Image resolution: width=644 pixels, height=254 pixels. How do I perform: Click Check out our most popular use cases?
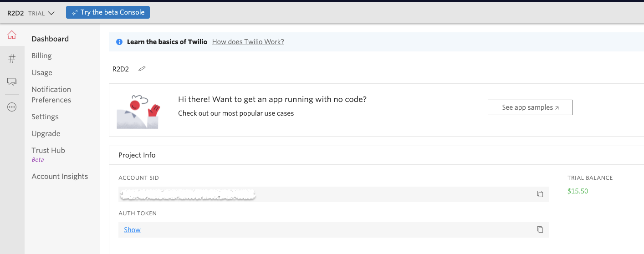[x=236, y=113]
